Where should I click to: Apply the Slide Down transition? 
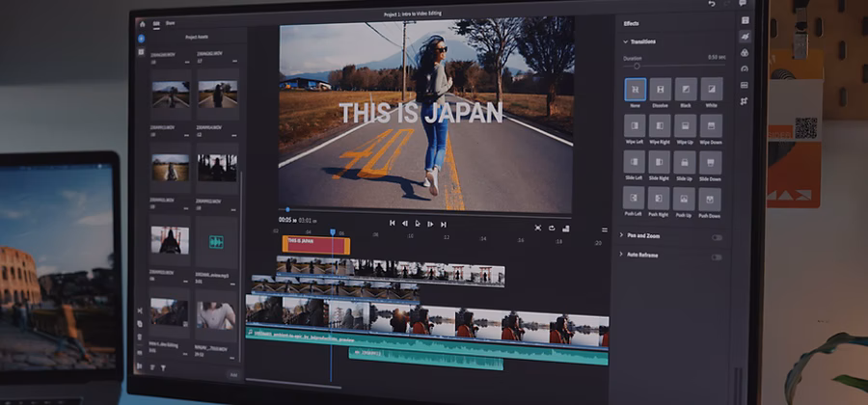710,163
